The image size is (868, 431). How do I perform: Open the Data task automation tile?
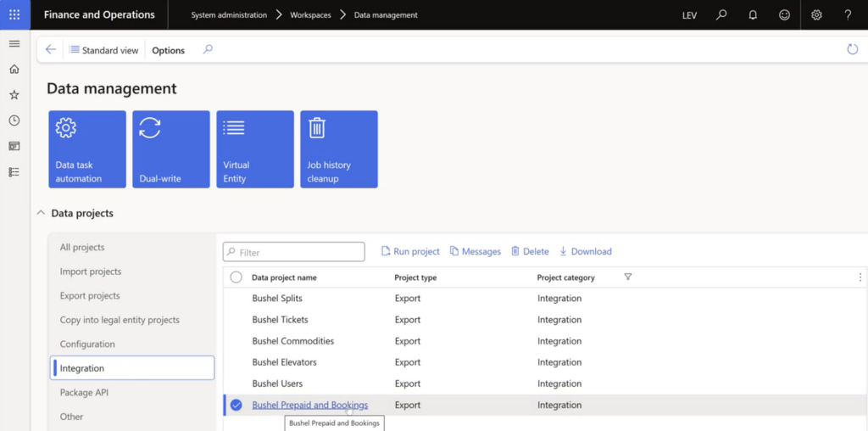point(87,149)
